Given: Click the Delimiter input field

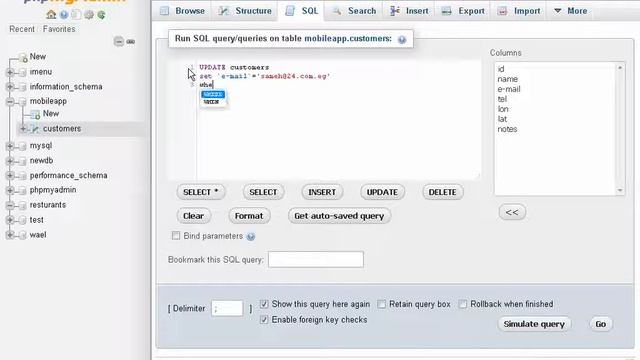Looking at the screenshot, I should [227, 309].
